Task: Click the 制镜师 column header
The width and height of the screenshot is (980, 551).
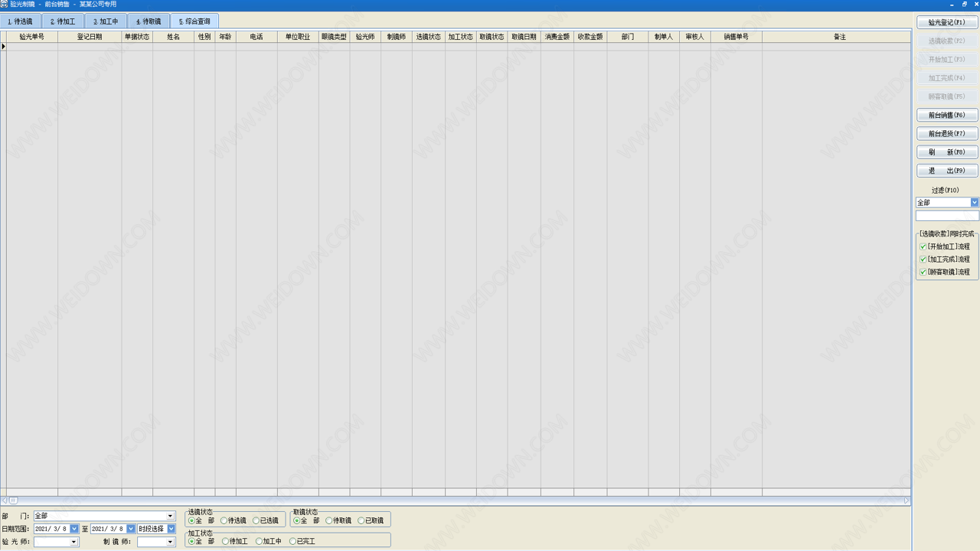Action: 397,37
